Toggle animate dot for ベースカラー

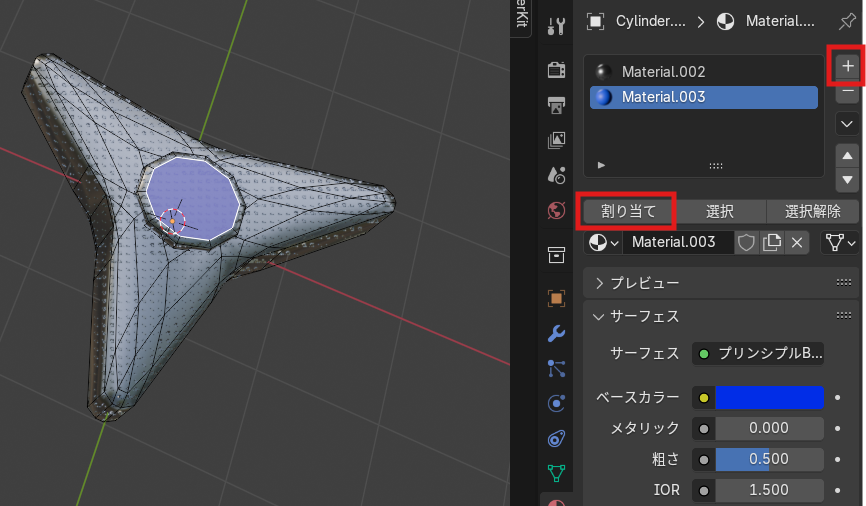click(838, 398)
